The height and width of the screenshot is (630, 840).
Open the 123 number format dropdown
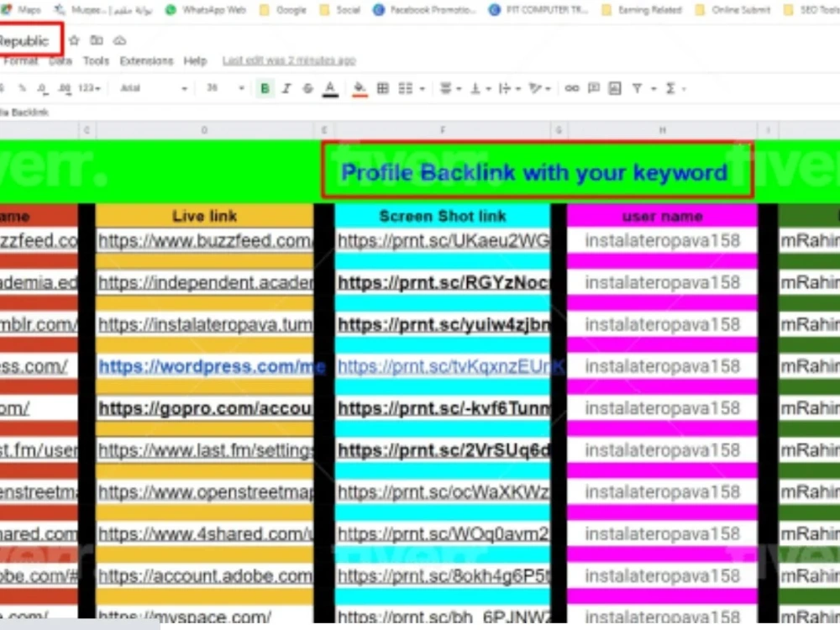[90, 88]
